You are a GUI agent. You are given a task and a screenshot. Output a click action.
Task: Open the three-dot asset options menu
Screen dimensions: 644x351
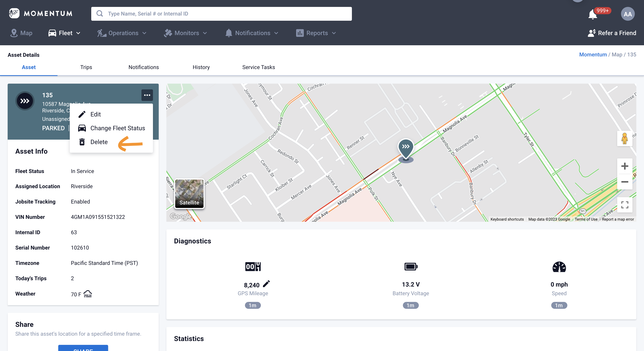coord(147,95)
